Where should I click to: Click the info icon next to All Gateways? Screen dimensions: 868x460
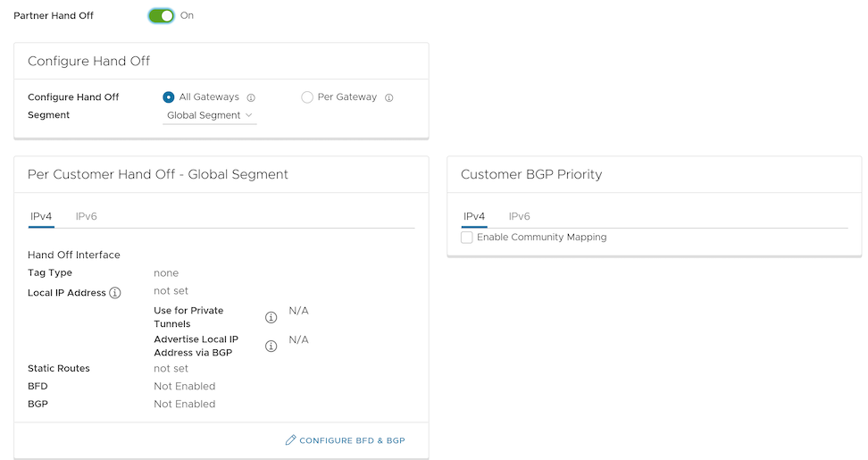(x=251, y=98)
